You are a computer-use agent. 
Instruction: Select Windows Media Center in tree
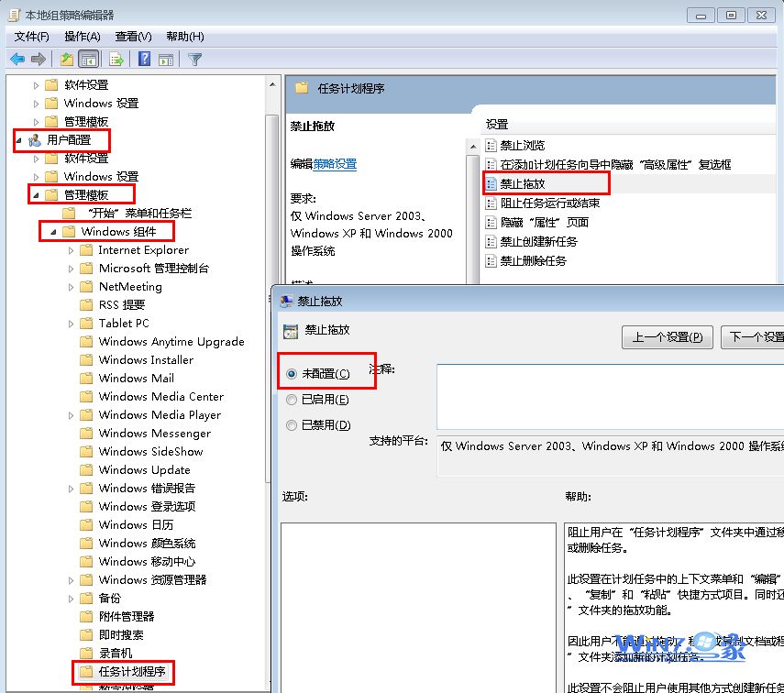pyautogui.click(x=161, y=397)
